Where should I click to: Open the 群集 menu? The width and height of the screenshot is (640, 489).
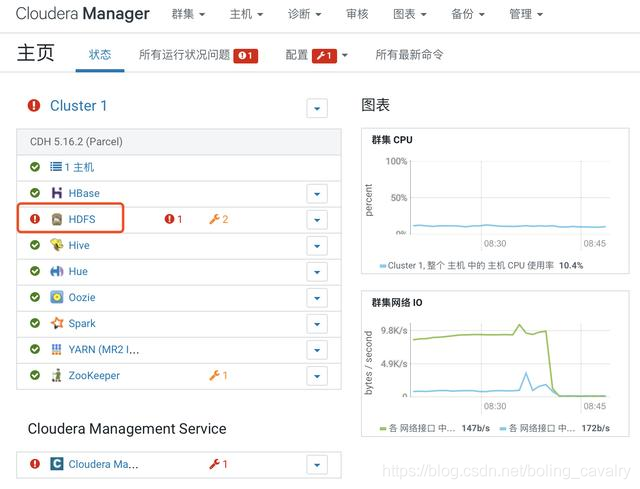pyautogui.click(x=188, y=14)
